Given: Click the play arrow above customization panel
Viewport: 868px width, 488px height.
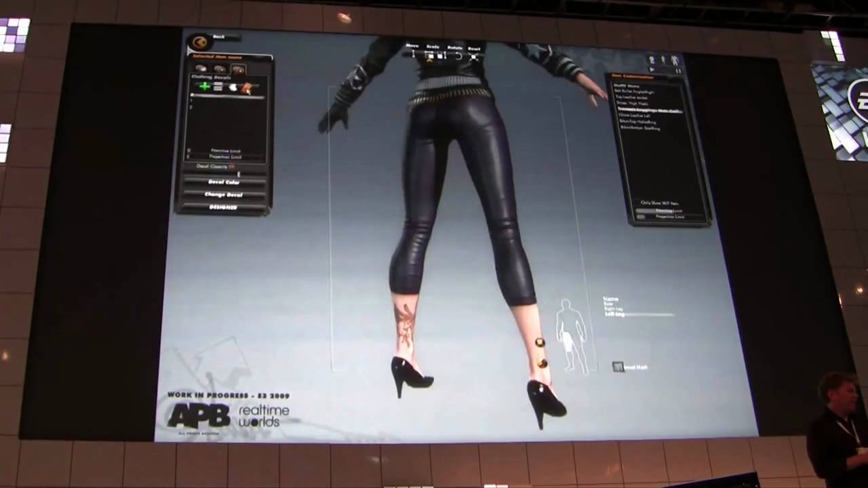Looking at the screenshot, I should [x=652, y=69].
